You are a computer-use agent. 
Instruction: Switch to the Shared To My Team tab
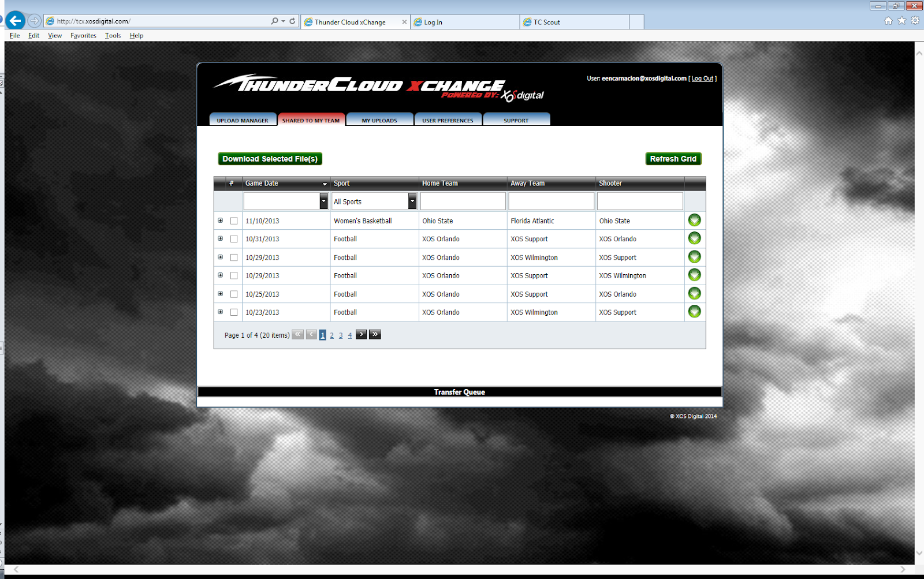coord(311,119)
